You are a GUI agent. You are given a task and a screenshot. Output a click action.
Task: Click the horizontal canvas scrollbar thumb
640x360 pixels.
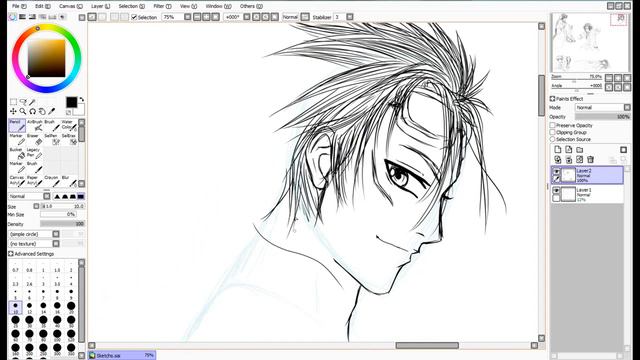click(427, 345)
